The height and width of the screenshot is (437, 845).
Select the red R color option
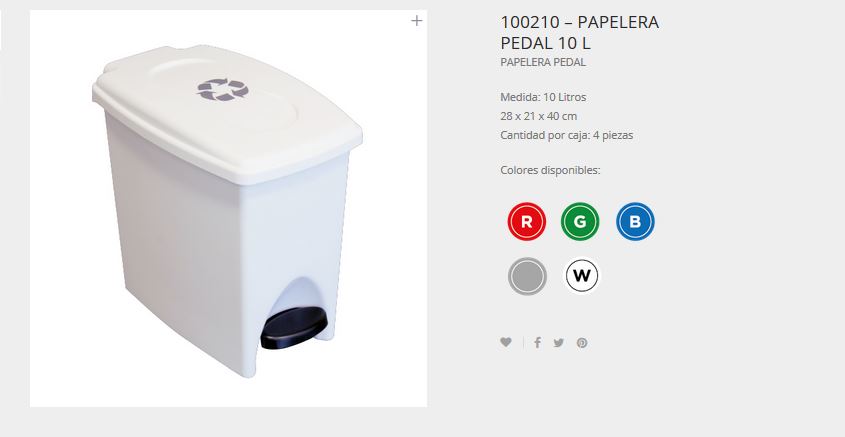[x=527, y=221]
